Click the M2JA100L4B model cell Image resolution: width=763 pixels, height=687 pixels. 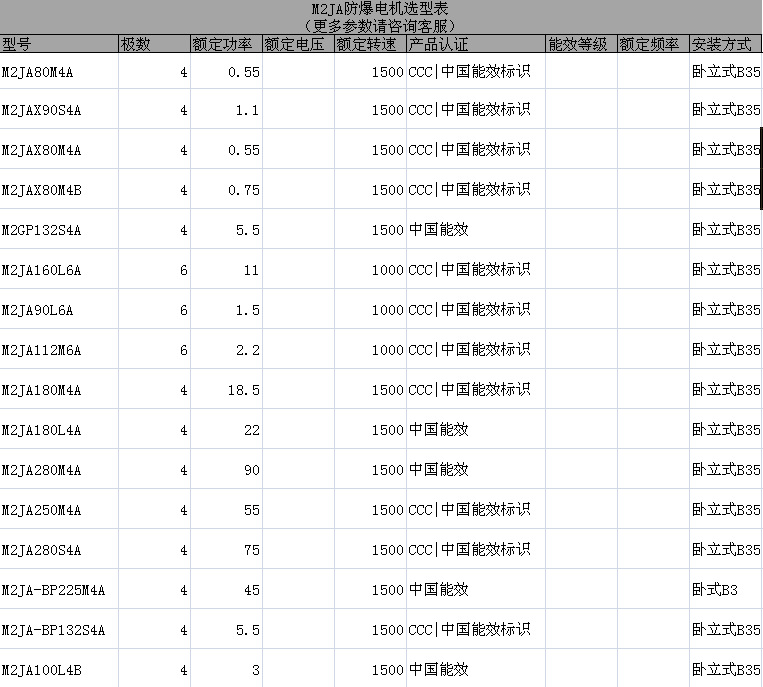pos(59,669)
